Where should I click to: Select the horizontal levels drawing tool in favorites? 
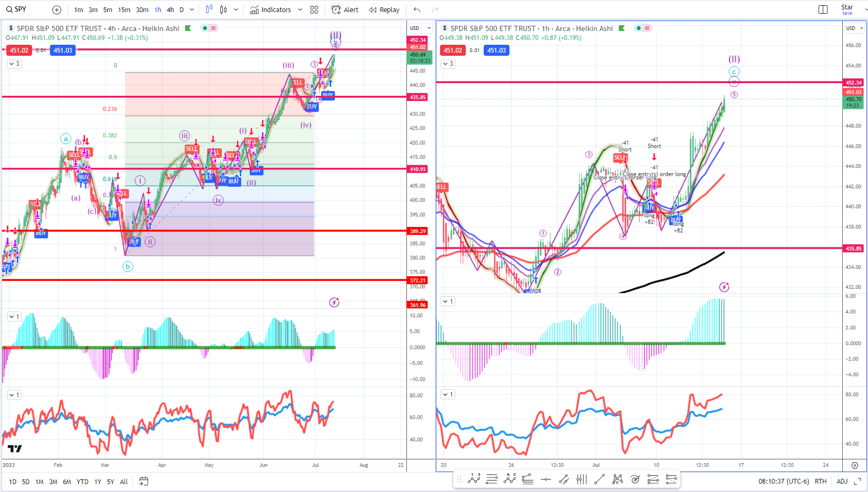pos(492,479)
